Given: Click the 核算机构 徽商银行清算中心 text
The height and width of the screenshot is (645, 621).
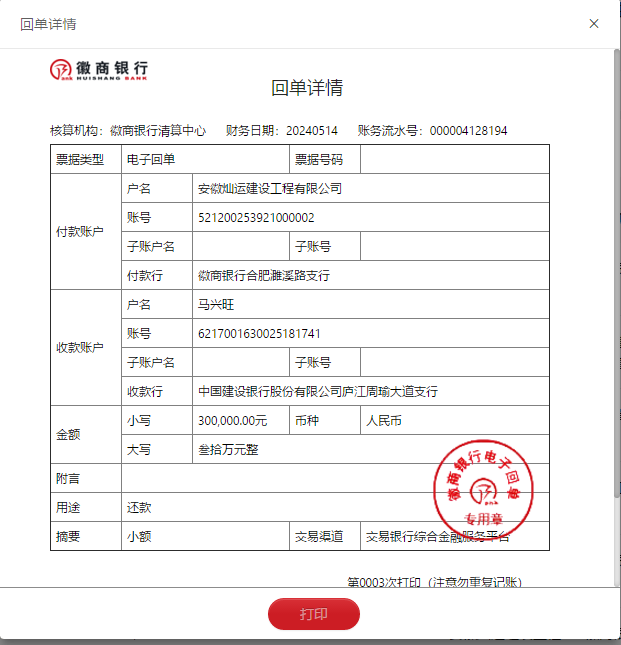Looking at the screenshot, I should pos(158,131).
